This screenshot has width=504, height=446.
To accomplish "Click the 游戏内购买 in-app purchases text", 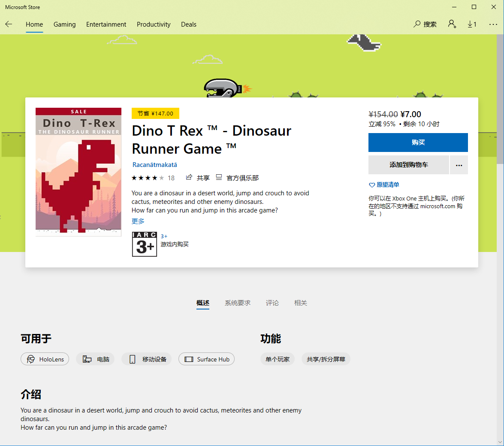I will 175,244.
